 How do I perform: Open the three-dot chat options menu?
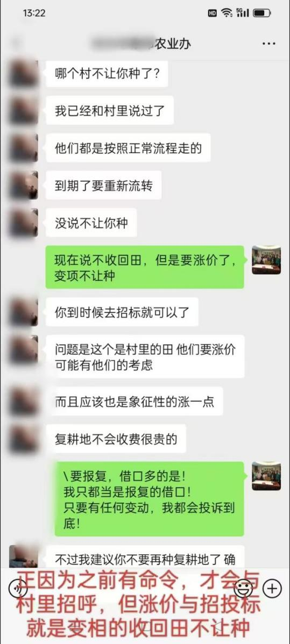click(268, 44)
